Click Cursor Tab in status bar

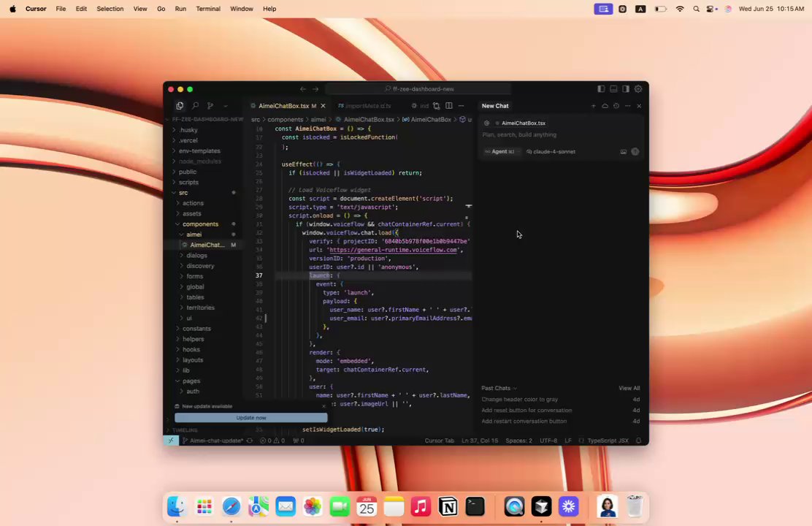pos(439,441)
